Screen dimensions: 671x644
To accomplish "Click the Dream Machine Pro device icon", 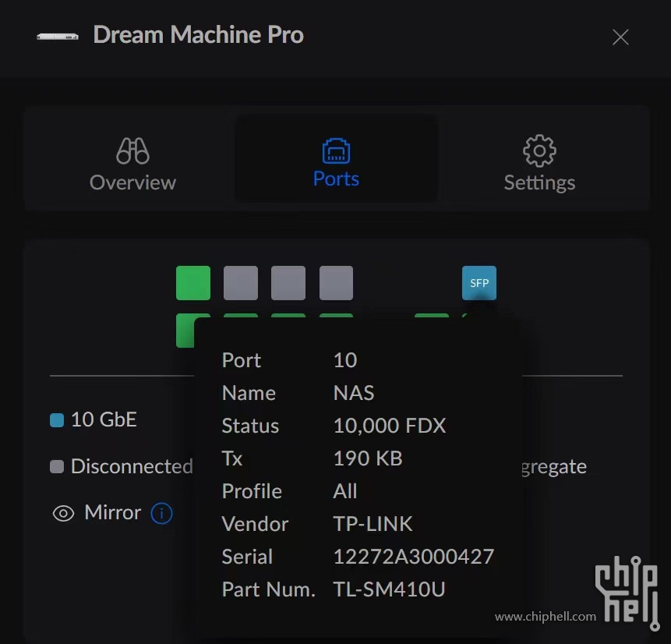I will click(58, 37).
